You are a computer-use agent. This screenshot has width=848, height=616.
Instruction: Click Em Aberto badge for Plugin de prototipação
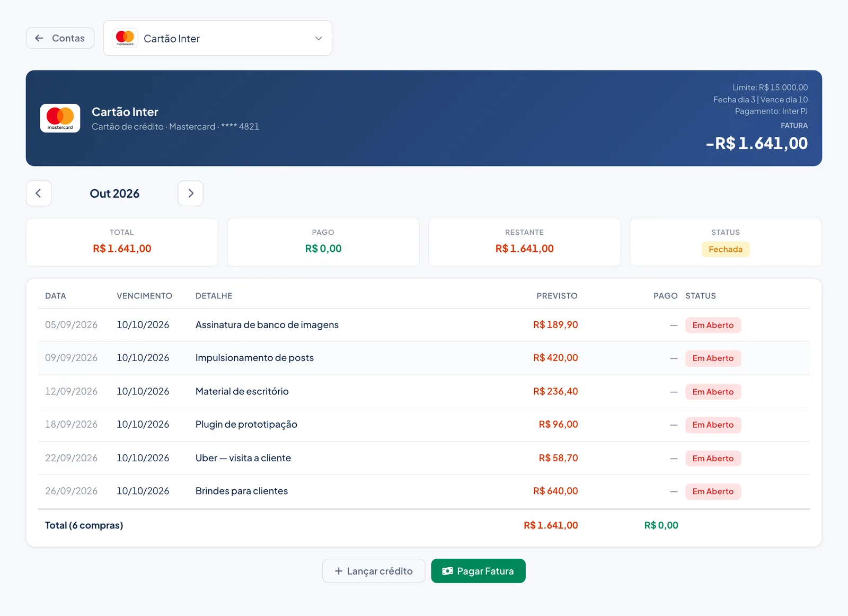(713, 425)
